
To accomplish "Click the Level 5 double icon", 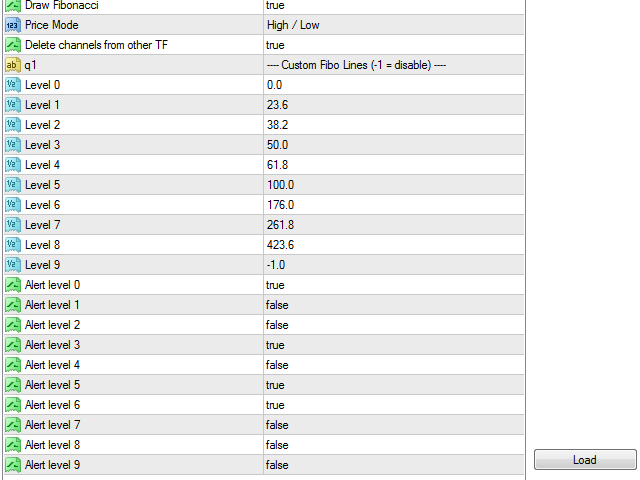I will [13, 185].
